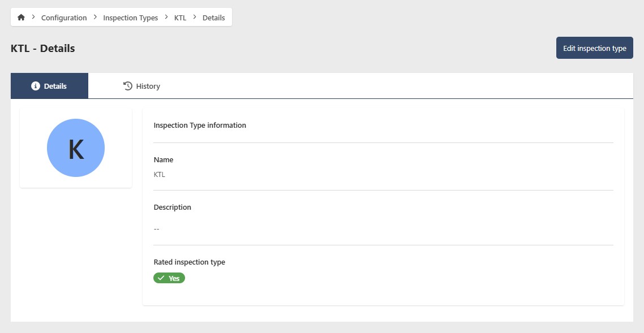Switch to the History tab
Viewport: 644px width, 333px height.
[141, 85]
